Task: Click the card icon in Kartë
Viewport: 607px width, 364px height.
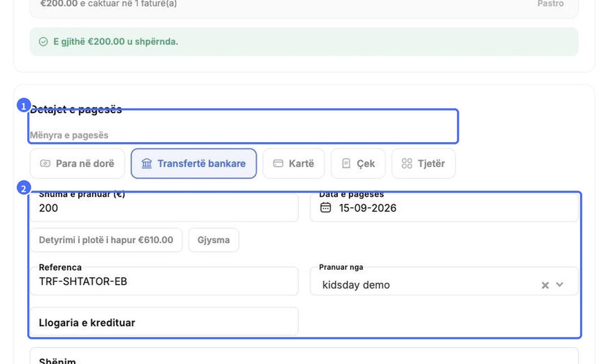Action: (x=278, y=163)
